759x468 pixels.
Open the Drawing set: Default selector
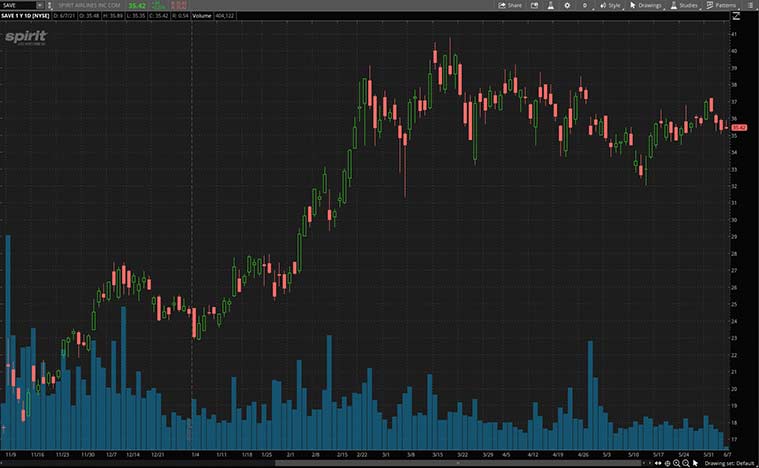coord(728,463)
